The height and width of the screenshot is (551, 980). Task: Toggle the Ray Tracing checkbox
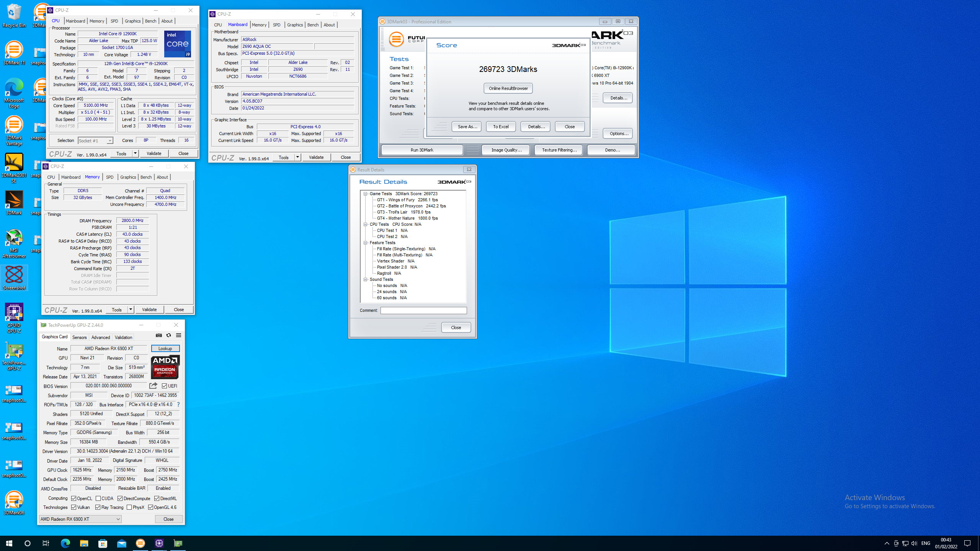click(98, 507)
